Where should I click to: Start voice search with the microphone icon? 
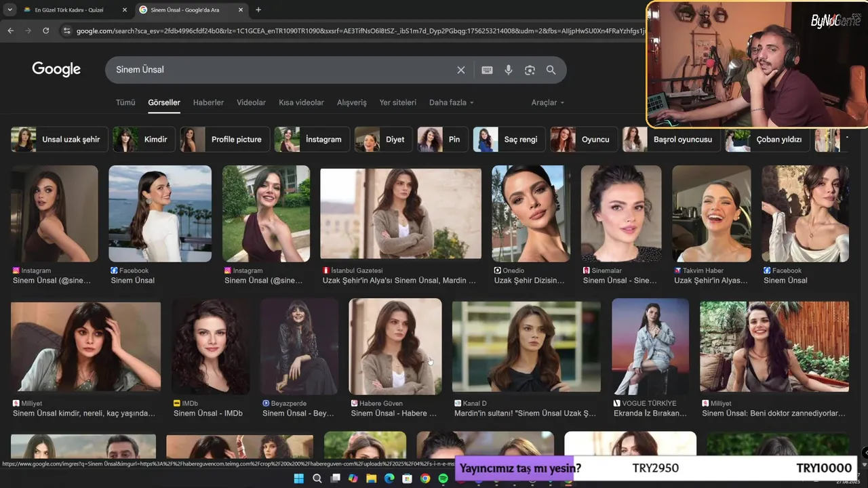tap(509, 70)
